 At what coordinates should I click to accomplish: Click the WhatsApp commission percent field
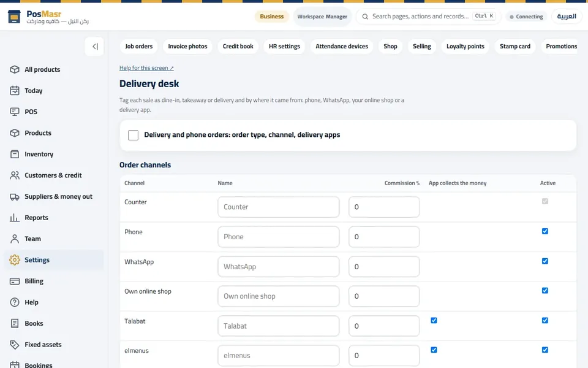coord(384,267)
